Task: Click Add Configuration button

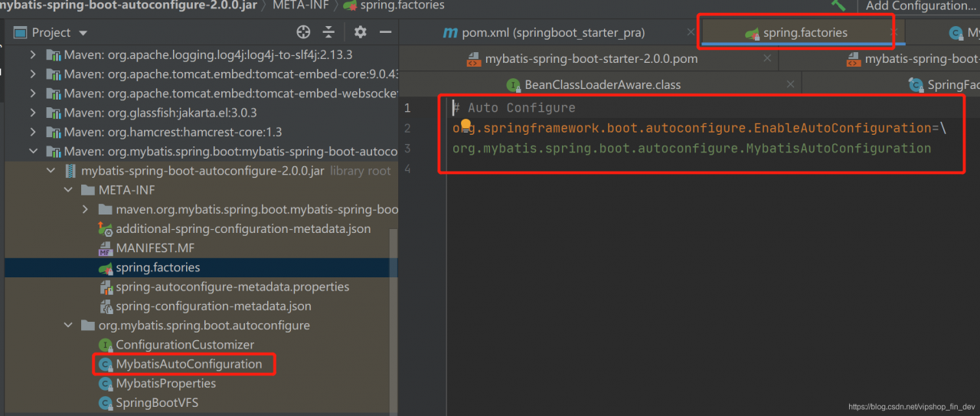Action: click(x=922, y=5)
